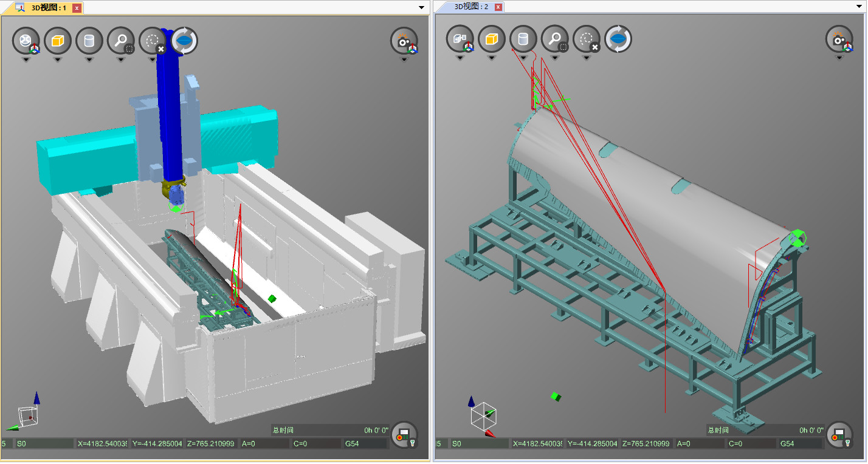The width and height of the screenshot is (868, 464).
Task: Switch to the 3D视图 : 1 tab
Action: coord(47,7)
